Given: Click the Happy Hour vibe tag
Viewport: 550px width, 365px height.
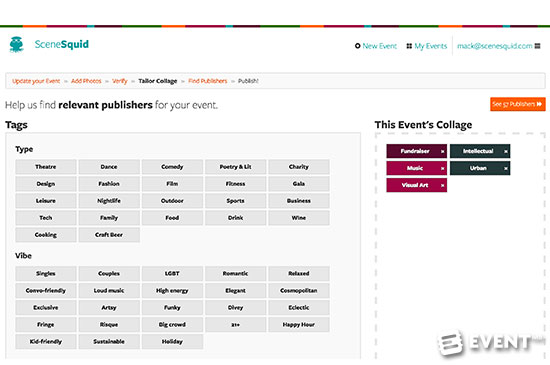Looking at the screenshot, I should tap(299, 325).
